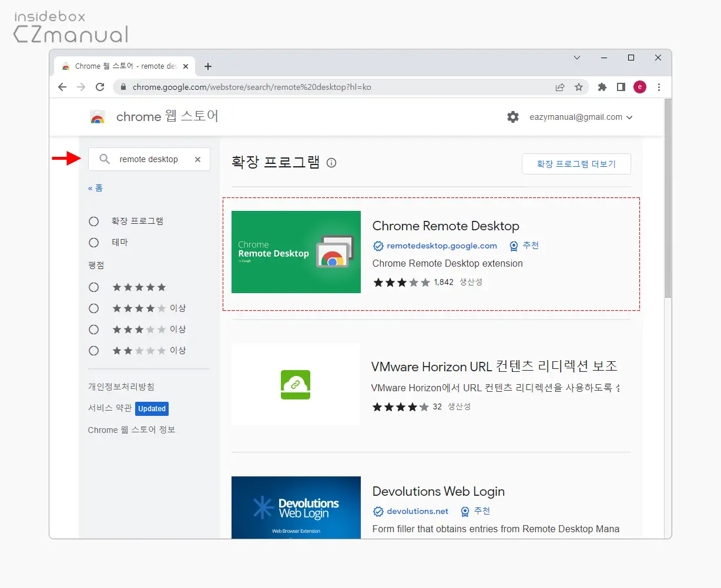Screen dimensions: 721x588
Task: Open the VMware Horizon URL 컨텐츠 리디렉션 title
Action: 494,367
